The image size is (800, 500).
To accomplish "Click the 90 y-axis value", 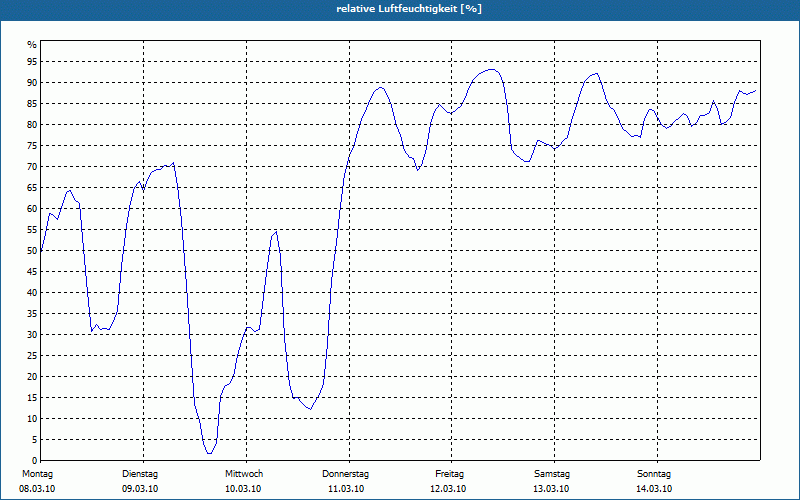I will [32, 83].
